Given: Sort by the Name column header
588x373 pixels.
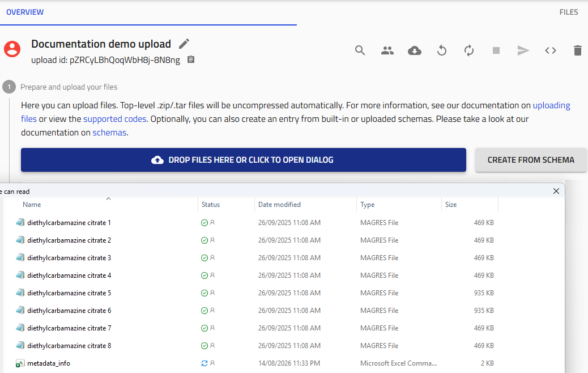Looking at the screenshot, I should point(32,205).
